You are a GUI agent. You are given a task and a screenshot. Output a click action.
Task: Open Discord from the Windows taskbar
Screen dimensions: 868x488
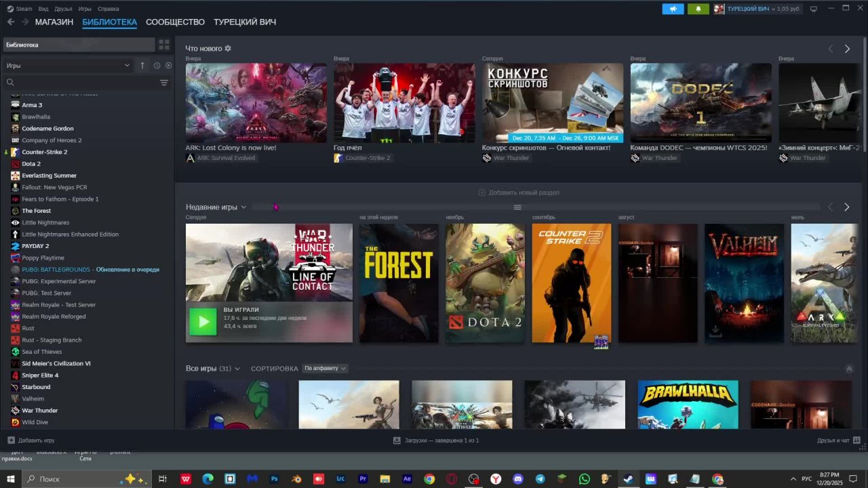coord(518,479)
